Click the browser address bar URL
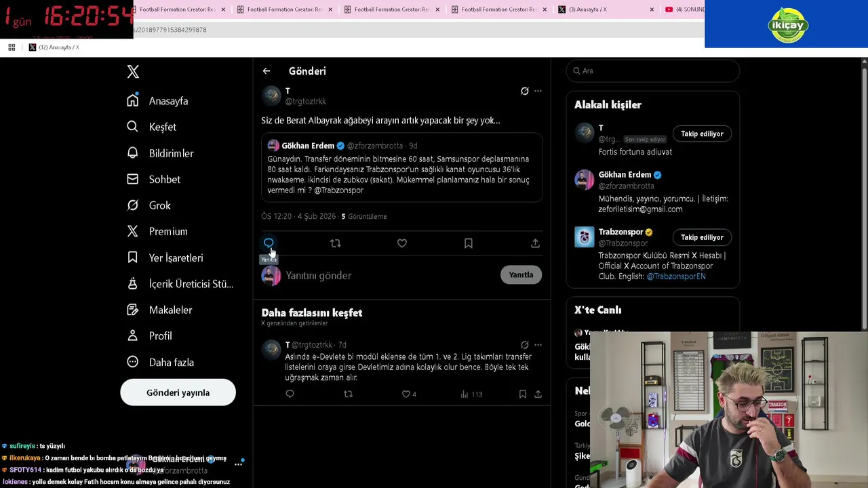 [171, 30]
